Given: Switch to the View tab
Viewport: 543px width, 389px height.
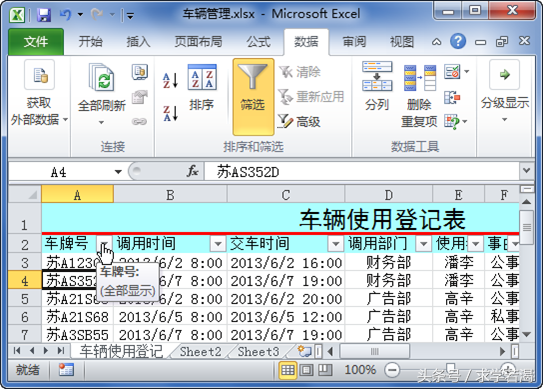Looking at the screenshot, I should click(402, 42).
